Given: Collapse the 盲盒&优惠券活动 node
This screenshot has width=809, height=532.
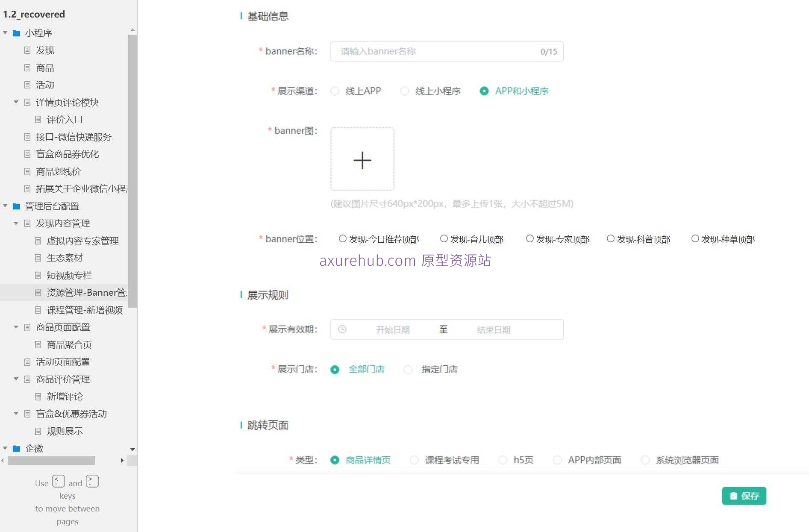Looking at the screenshot, I should 16,414.
